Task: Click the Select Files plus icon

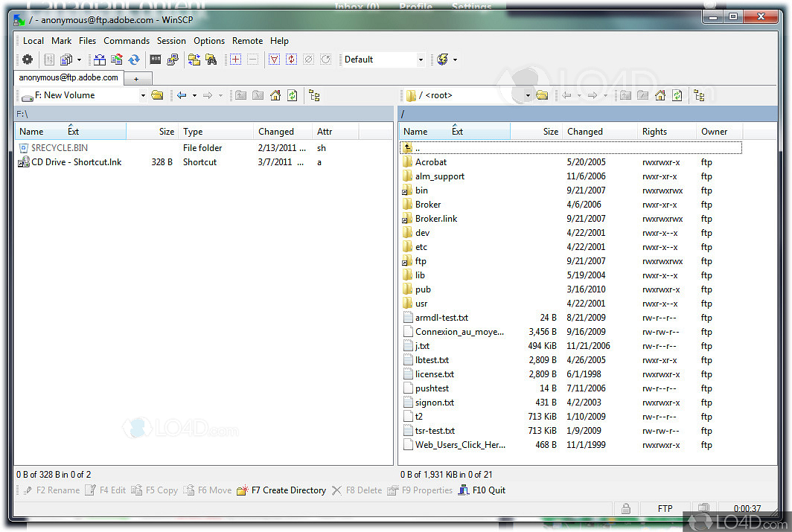Action: [236, 60]
